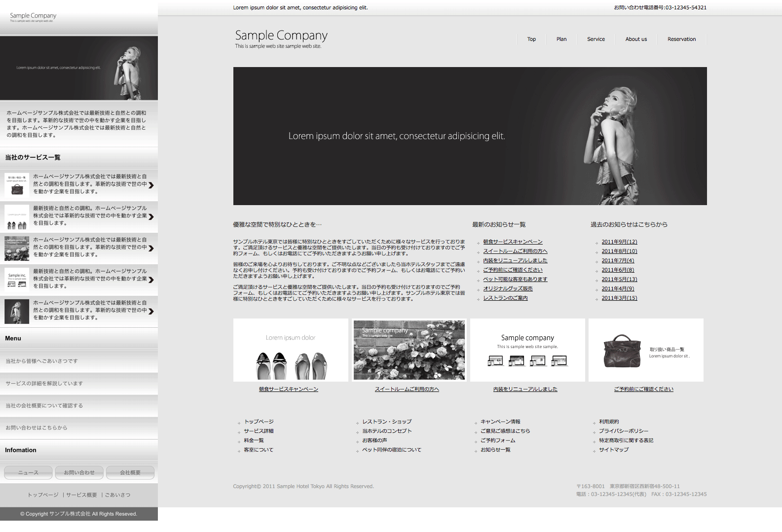The height and width of the screenshot is (532, 782).
Task: Click the shoes thumbnail in sidebar list
Action: point(17,217)
